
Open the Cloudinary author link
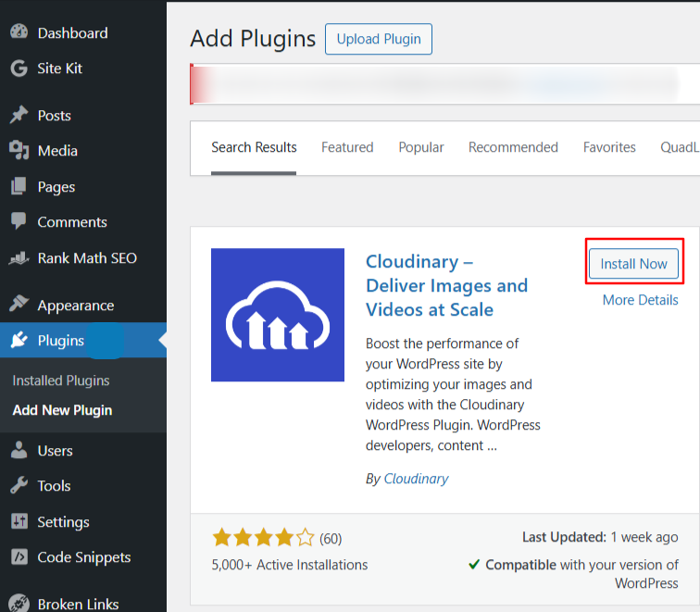(416, 479)
